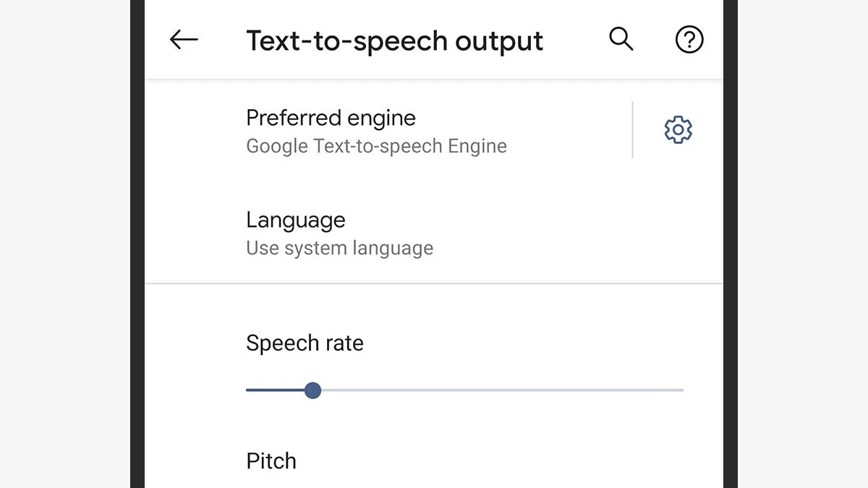The height and width of the screenshot is (488, 868).
Task: Select the Preferred engine label
Action: coord(331,118)
